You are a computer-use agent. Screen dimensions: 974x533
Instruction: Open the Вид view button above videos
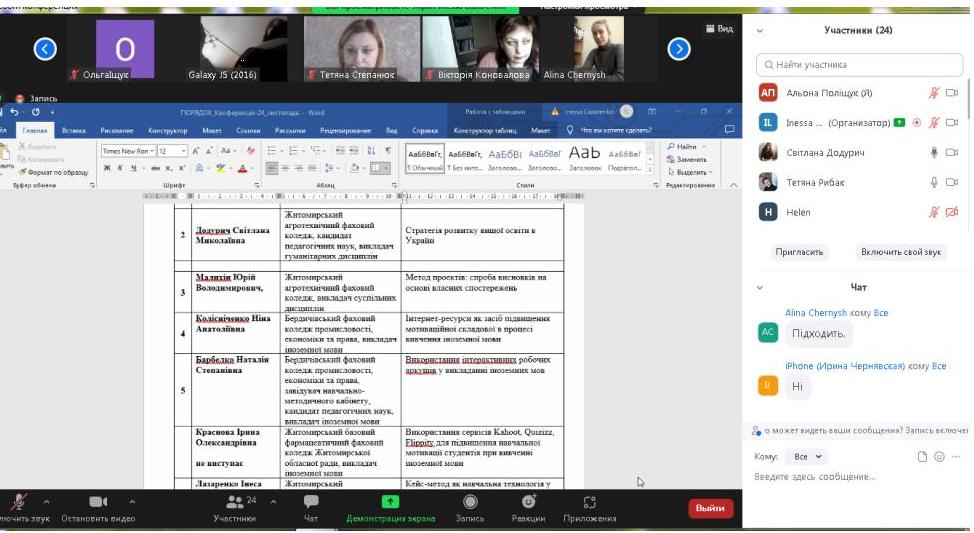(719, 29)
